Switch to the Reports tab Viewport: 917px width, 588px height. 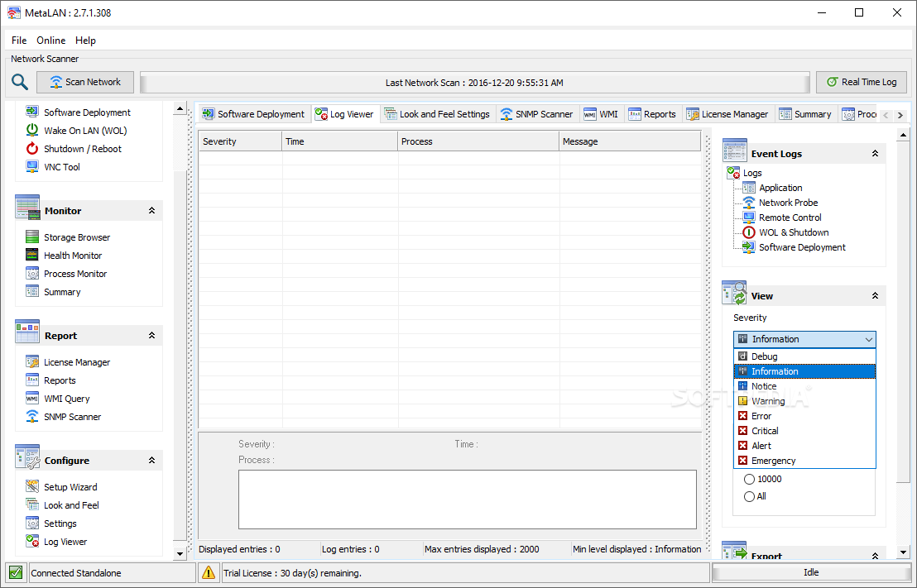652,115
